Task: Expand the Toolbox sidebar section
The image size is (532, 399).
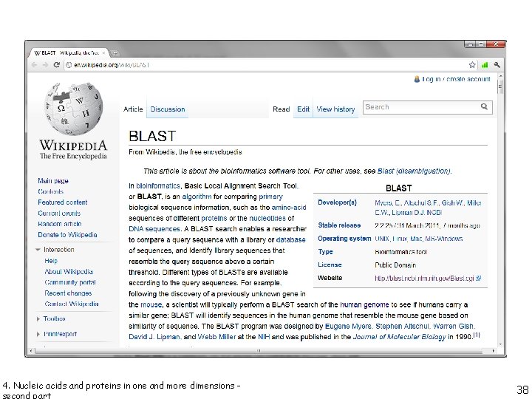Action: pos(38,319)
